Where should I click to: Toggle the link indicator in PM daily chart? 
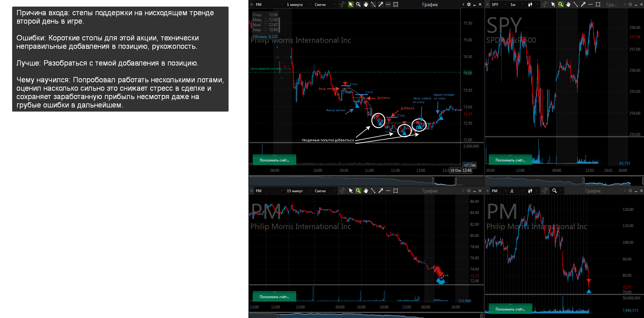point(488,191)
